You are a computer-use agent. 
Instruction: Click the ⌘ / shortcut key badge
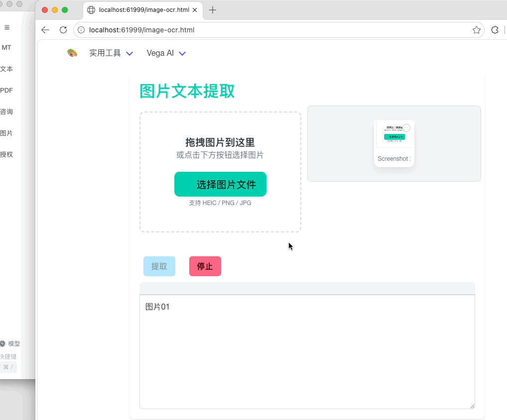pos(8,367)
